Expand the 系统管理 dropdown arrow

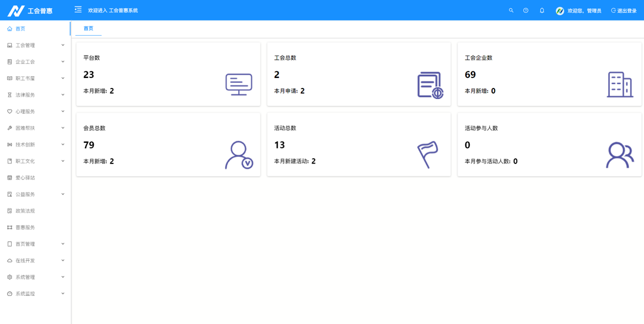63,277
